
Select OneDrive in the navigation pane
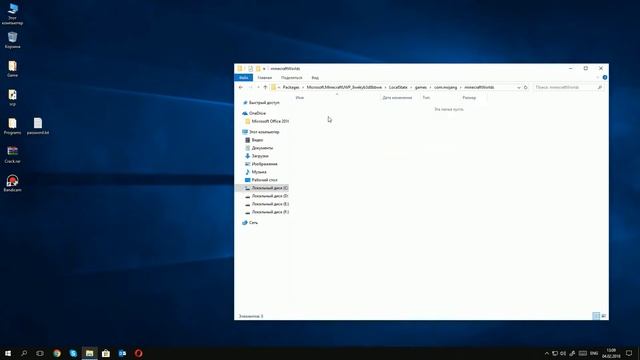coord(257,113)
